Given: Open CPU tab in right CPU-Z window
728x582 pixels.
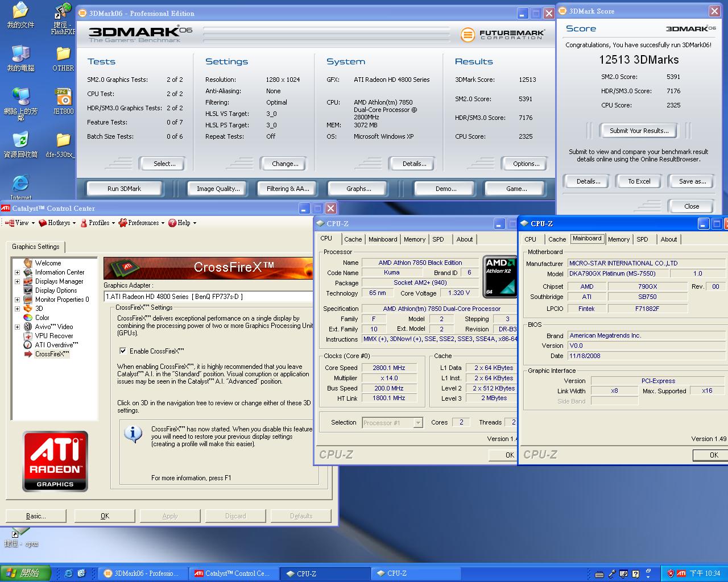Looking at the screenshot, I should (530, 239).
